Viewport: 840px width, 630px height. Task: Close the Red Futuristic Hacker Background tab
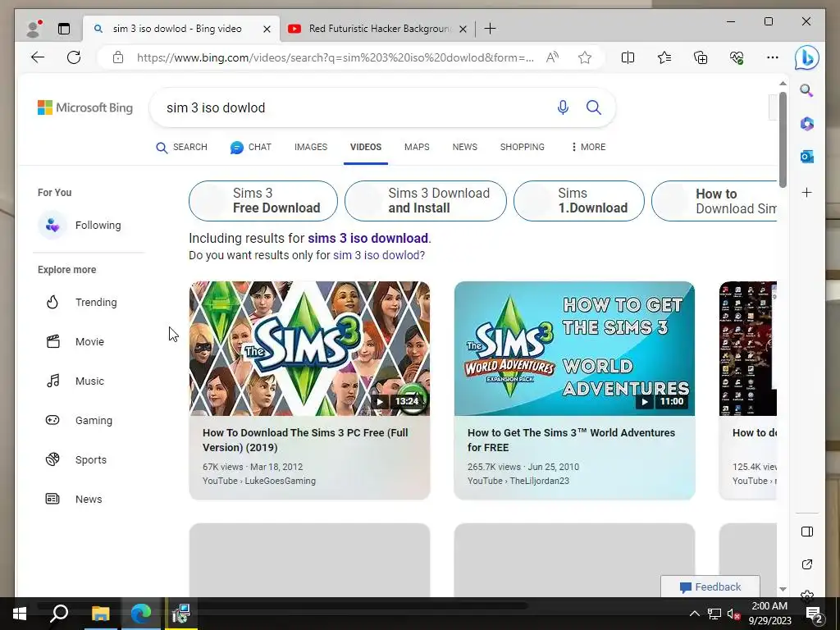click(463, 29)
